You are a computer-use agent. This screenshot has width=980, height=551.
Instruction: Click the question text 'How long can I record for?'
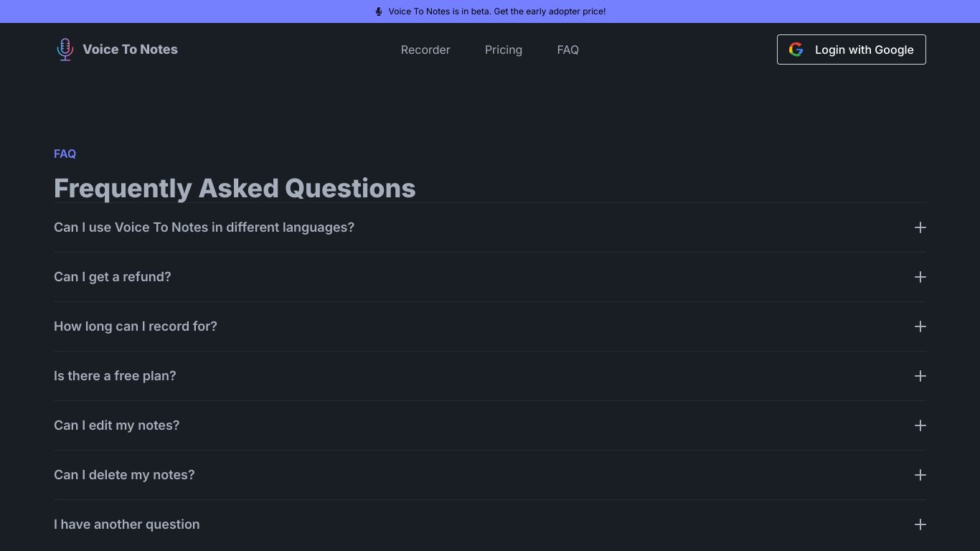click(x=136, y=326)
